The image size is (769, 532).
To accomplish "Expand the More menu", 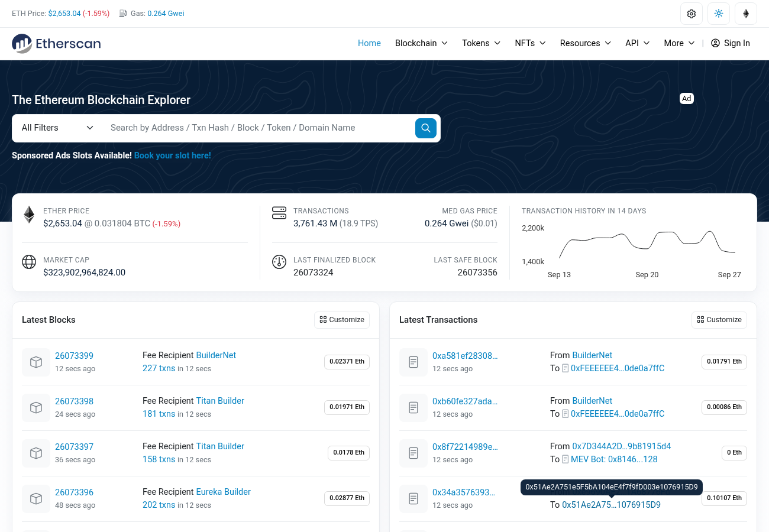I will (x=679, y=43).
